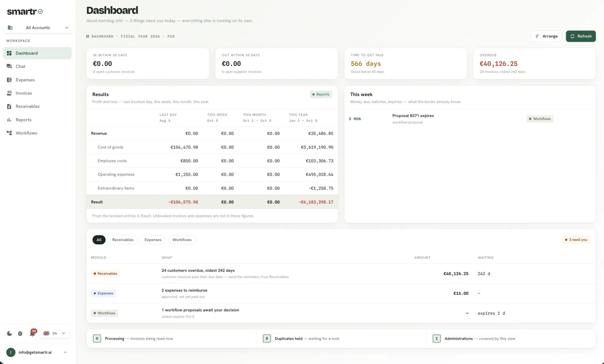Select the Workflows filter pill
The image size is (604, 364).
tap(182, 240)
